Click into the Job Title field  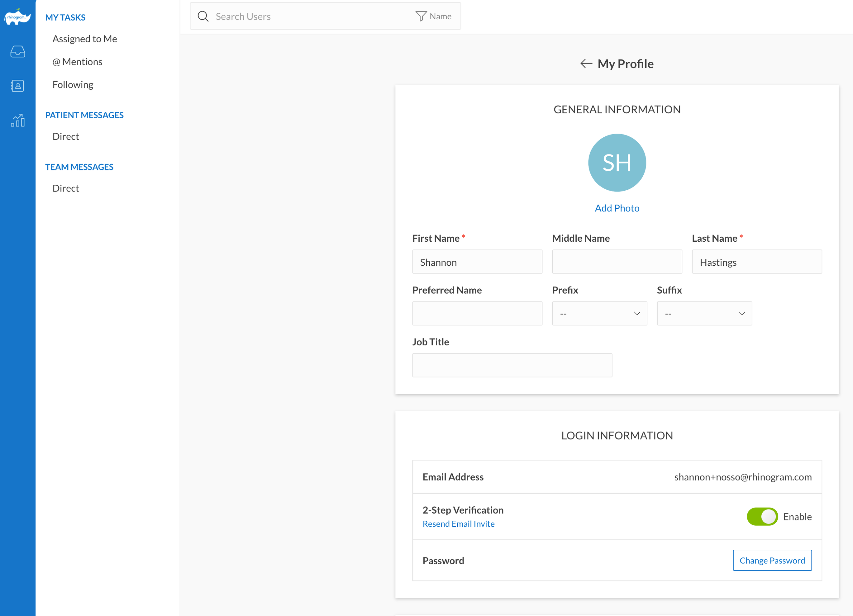(x=512, y=365)
